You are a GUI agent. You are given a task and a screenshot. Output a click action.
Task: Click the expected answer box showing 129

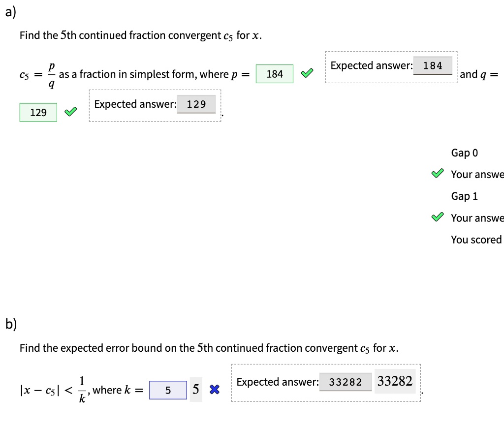point(196,104)
